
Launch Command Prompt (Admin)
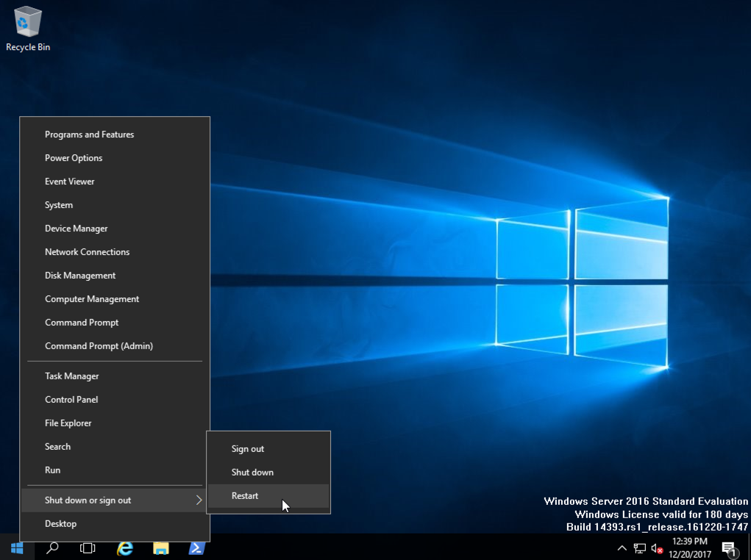pos(99,346)
